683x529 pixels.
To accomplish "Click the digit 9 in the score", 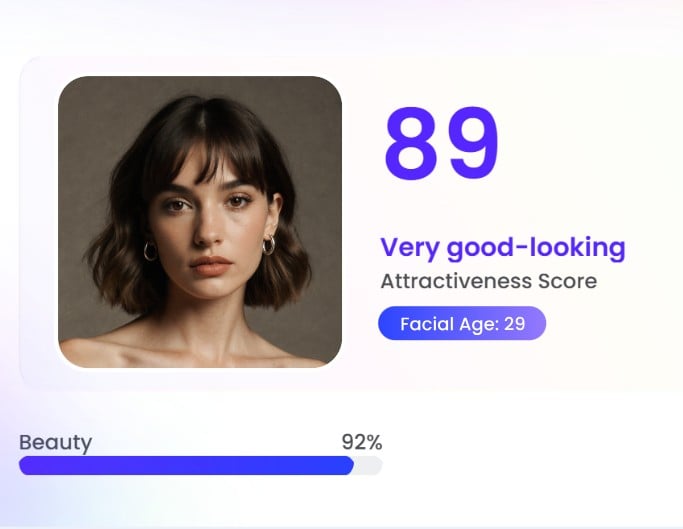I will pyautogui.click(x=471, y=143).
